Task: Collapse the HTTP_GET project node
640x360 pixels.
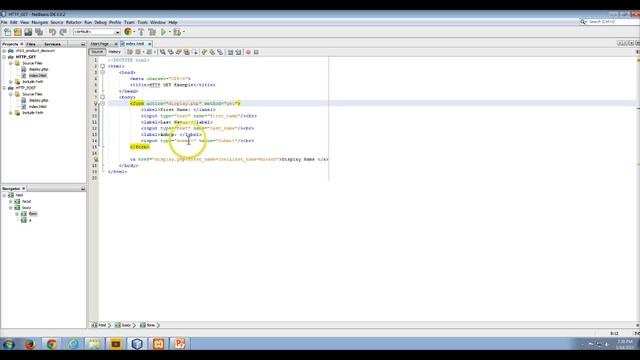Action: tap(4, 57)
